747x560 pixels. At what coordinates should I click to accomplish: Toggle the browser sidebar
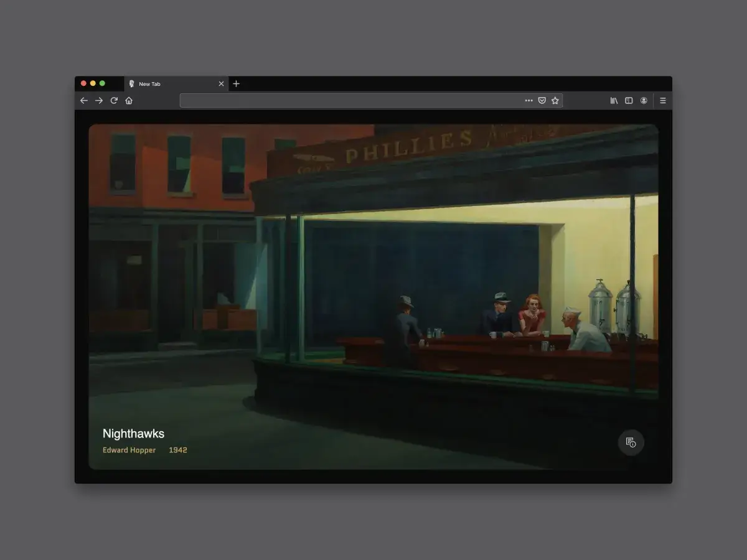pos(629,100)
